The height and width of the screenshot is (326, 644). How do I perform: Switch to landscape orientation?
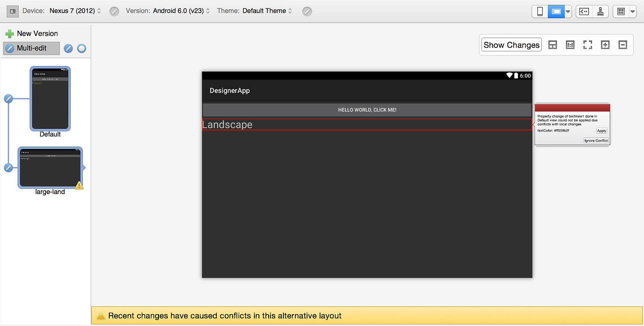(556, 11)
